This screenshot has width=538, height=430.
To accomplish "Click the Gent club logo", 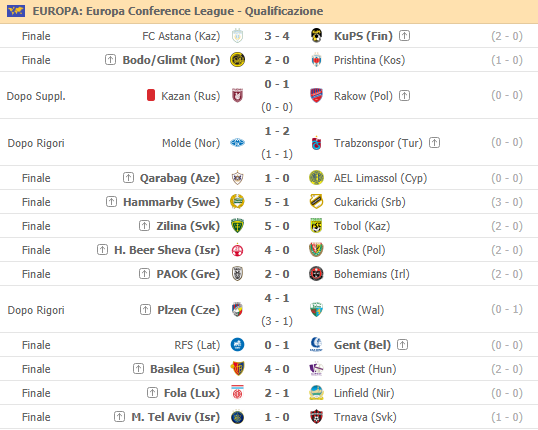I will (316, 345).
